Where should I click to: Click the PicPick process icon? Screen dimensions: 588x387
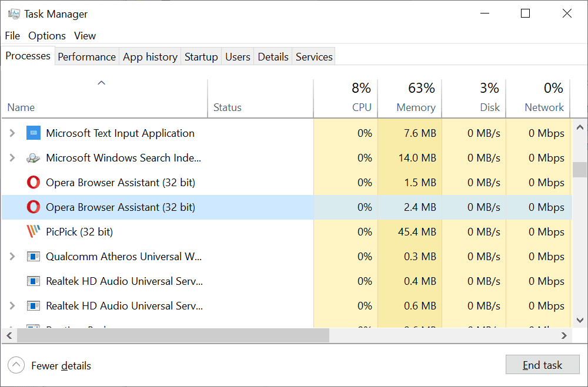point(34,232)
